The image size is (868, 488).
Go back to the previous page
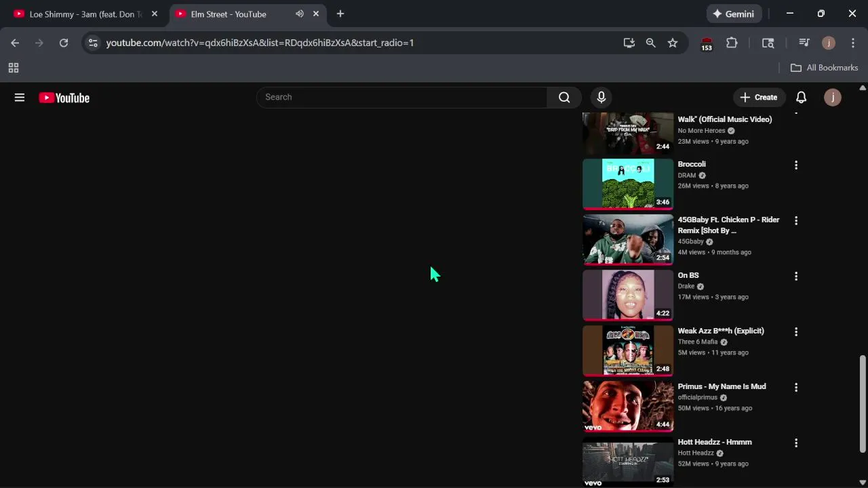coord(15,43)
